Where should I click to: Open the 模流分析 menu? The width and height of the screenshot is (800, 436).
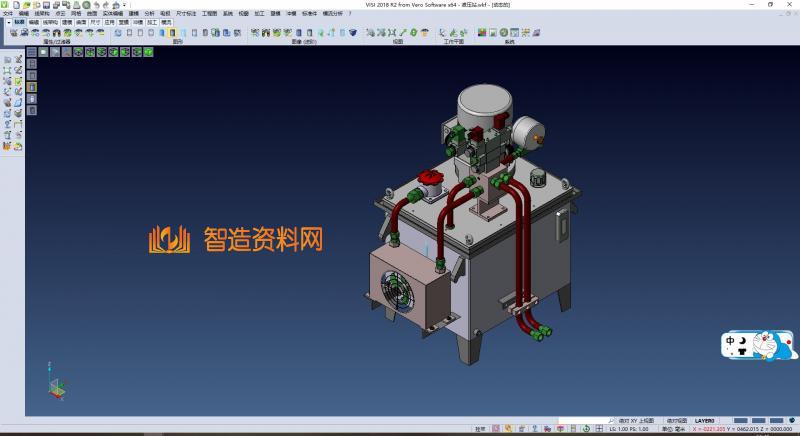(333, 14)
